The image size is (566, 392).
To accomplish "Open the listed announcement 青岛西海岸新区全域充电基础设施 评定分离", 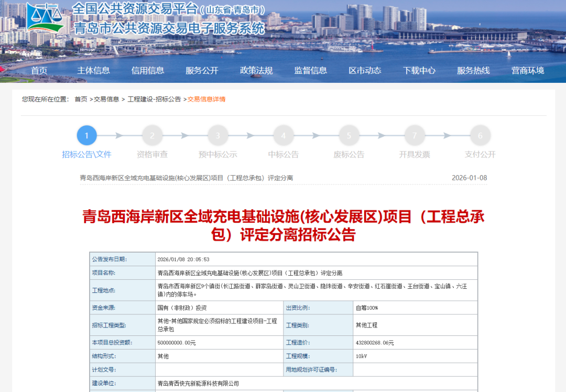I will point(186,178).
